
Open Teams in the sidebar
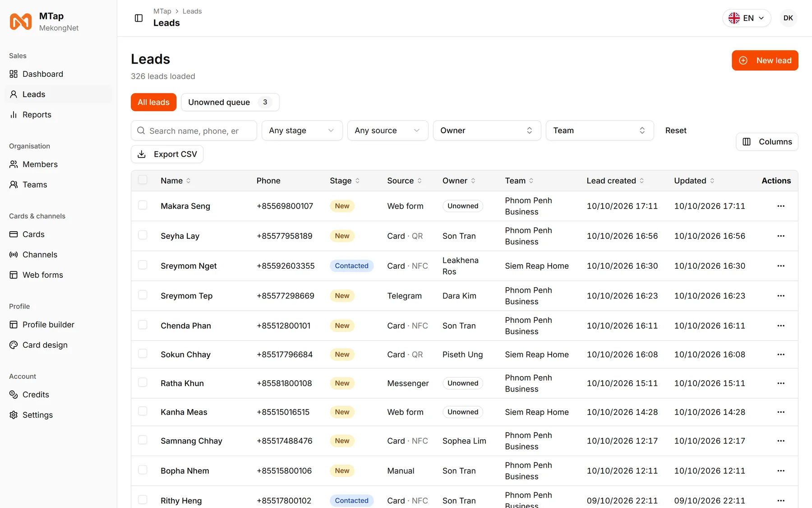(59, 185)
